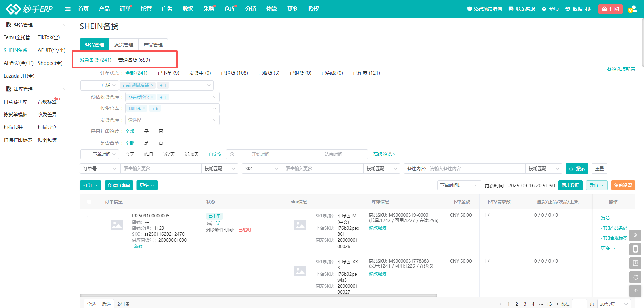
Task: Expand 高级筛选 options
Action: pyautogui.click(x=385, y=154)
